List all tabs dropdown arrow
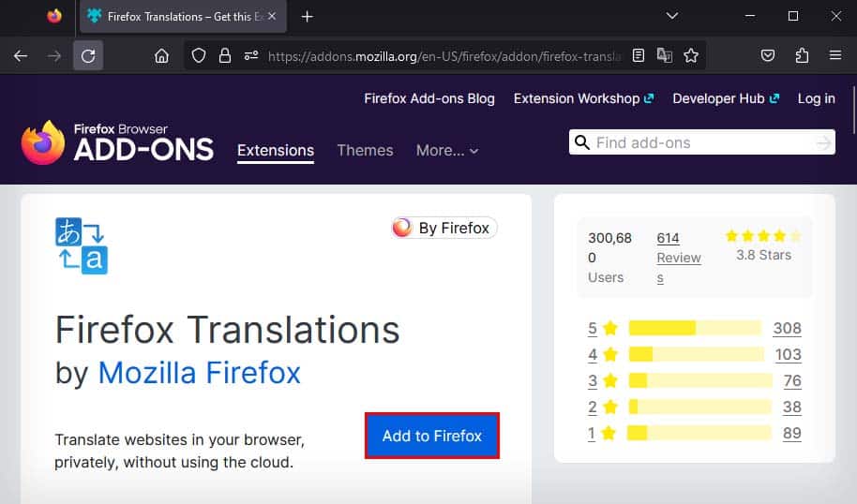The width and height of the screenshot is (857, 504). tap(672, 16)
